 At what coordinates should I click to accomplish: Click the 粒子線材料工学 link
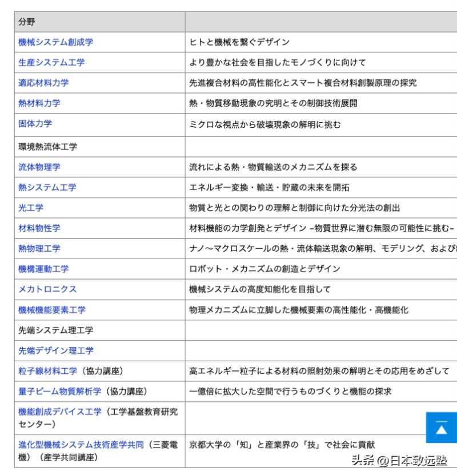pos(47,371)
